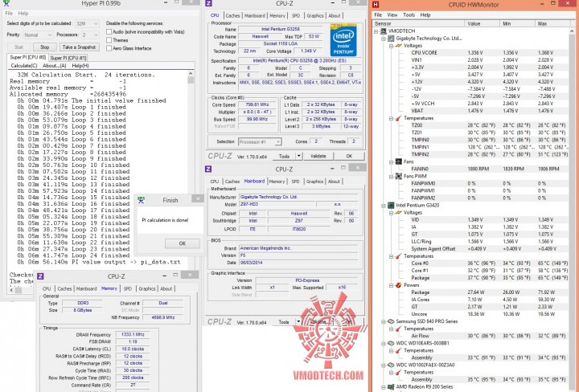Collapse the VMODTECH tree node
This screenshot has width=579, height=392.
click(376, 31)
